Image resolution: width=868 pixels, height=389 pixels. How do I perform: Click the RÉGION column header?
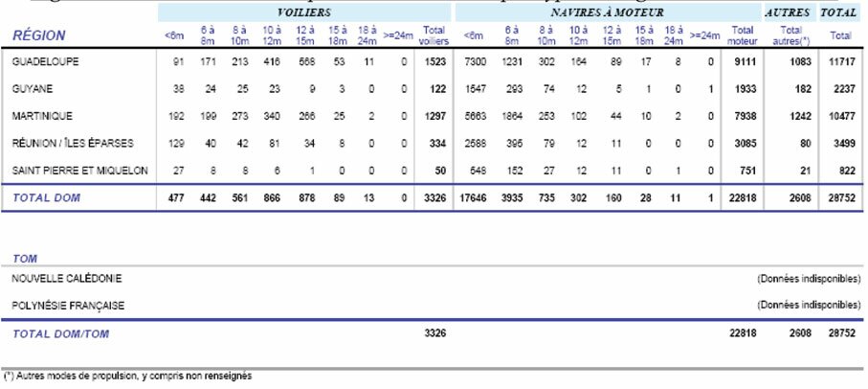point(38,35)
